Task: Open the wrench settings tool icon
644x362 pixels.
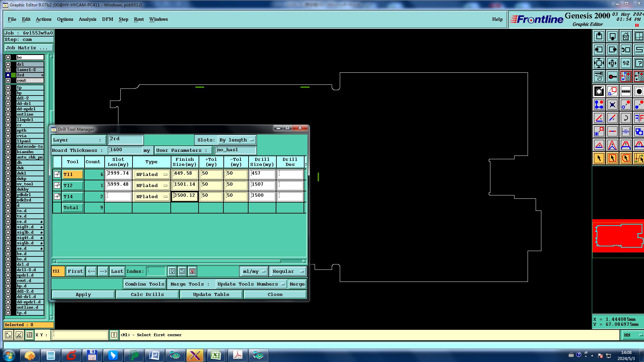Action: click(x=599, y=76)
